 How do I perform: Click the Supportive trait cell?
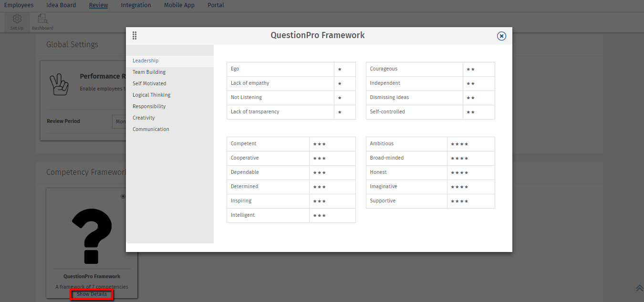(407, 201)
